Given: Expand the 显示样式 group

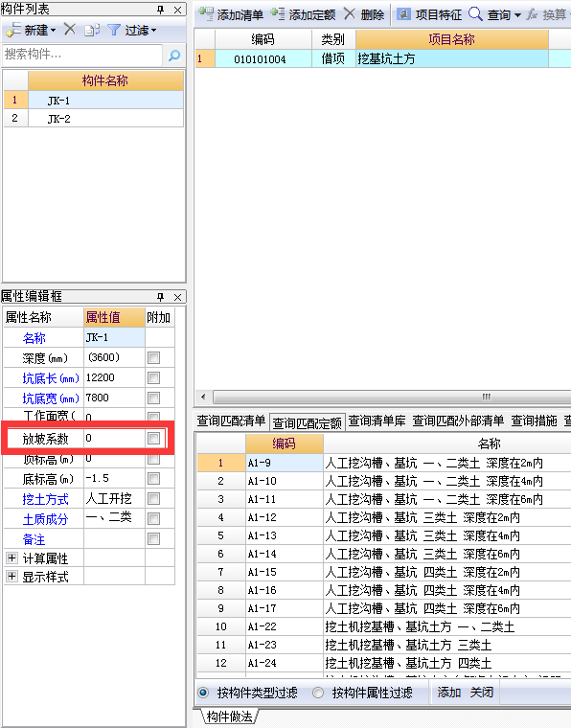Looking at the screenshot, I should [x=12, y=577].
